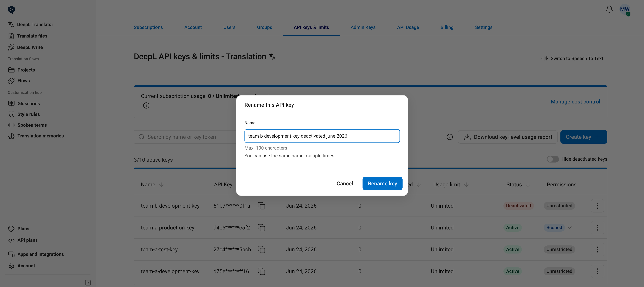This screenshot has width=644, height=287.
Task: Open Translate files in sidebar
Action: tap(28, 36)
